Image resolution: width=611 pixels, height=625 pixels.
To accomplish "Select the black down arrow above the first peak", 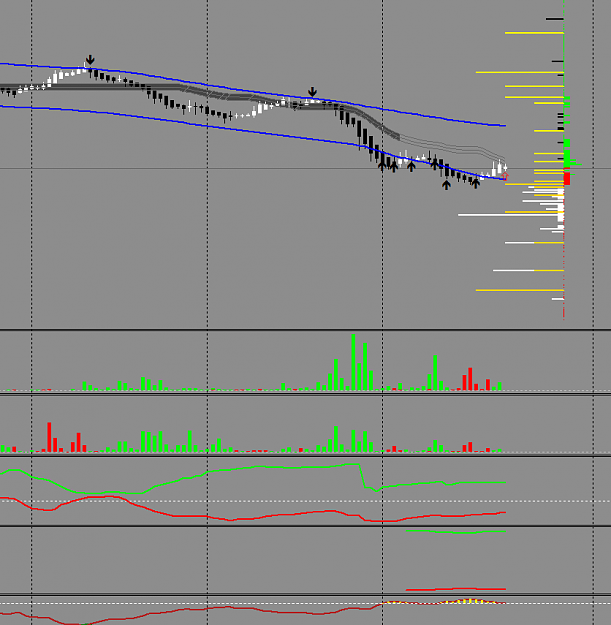I will [x=90, y=60].
